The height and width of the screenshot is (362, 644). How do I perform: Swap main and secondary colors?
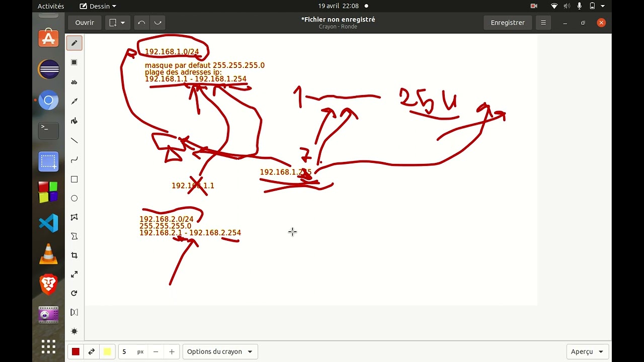click(92, 351)
